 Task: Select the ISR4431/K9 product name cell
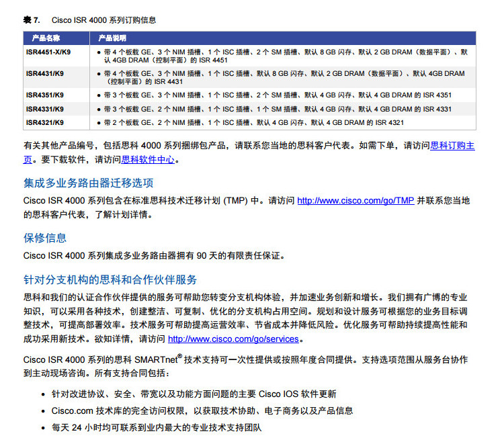pyautogui.click(x=45, y=73)
